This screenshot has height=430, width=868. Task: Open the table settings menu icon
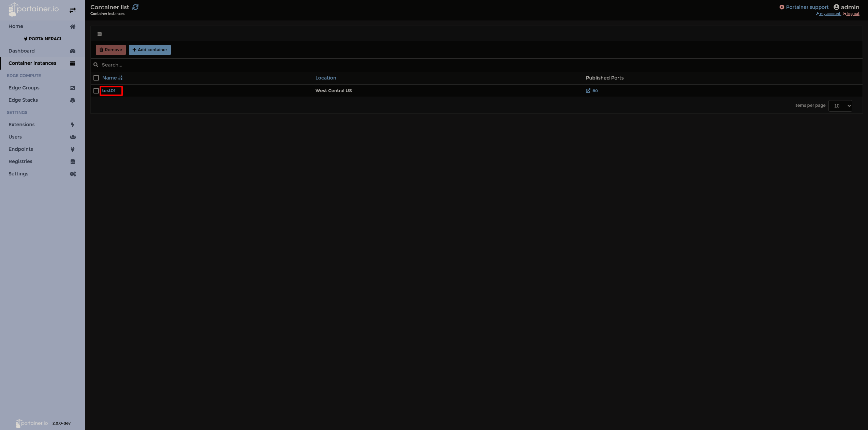coord(100,34)
